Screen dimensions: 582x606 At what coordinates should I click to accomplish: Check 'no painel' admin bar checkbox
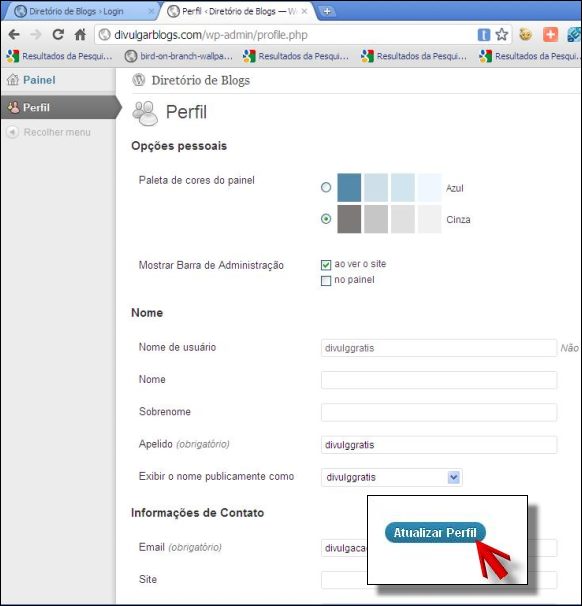coord(326,281)
